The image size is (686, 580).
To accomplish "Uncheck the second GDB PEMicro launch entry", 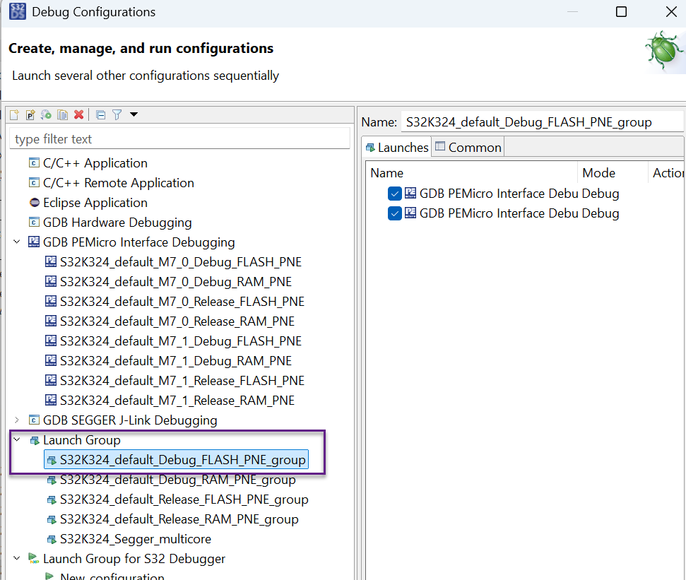I will point(395,213).
